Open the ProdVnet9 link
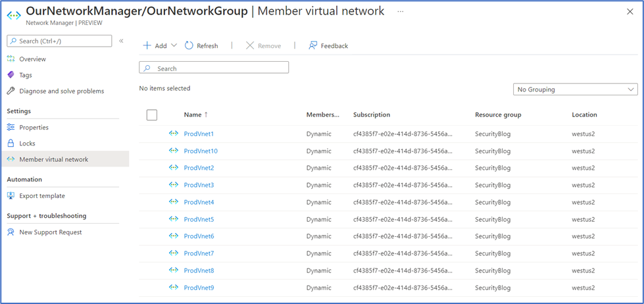This screenshot has width=644, height=304. 199,288
